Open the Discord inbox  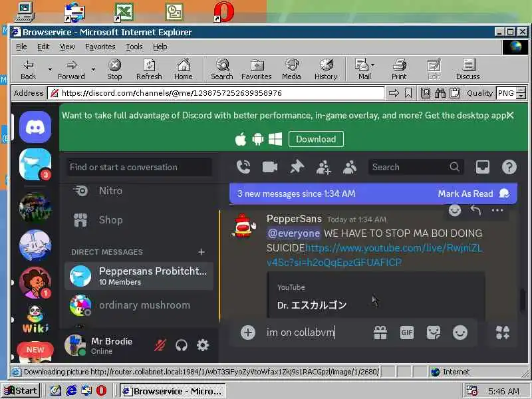tap(483, 167)
